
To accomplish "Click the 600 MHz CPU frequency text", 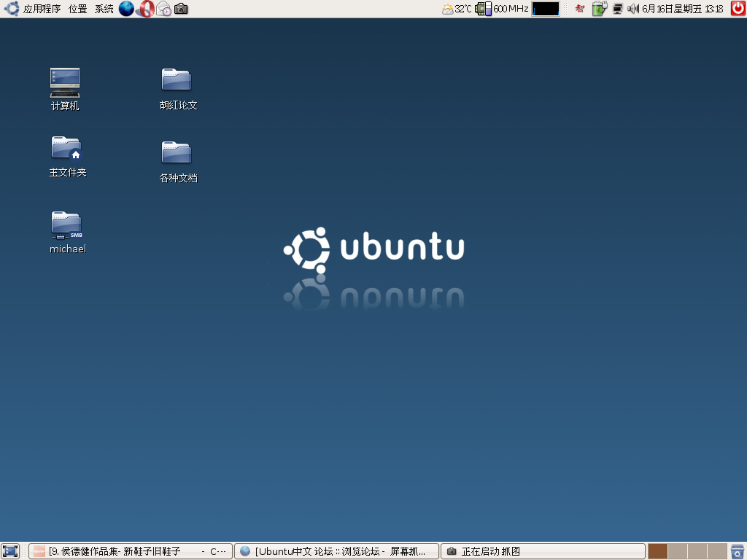I will pyautogui.click(x=511, y=9).
